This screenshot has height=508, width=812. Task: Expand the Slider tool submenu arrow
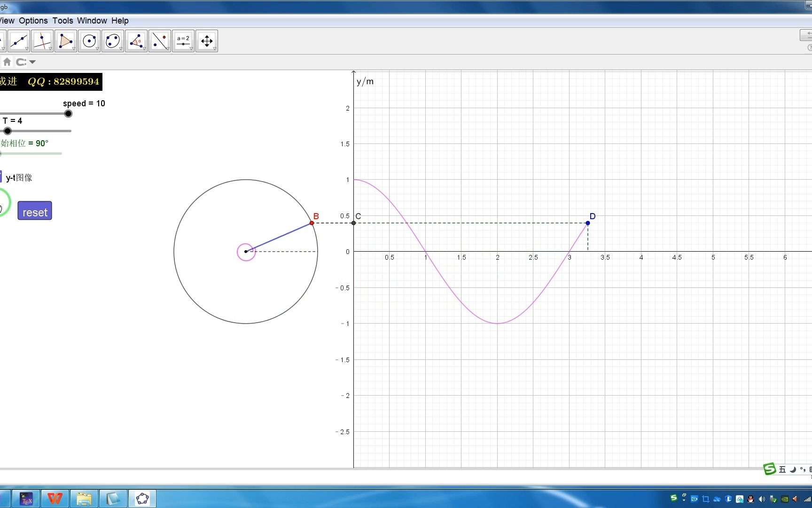click(x=191, y=49)
